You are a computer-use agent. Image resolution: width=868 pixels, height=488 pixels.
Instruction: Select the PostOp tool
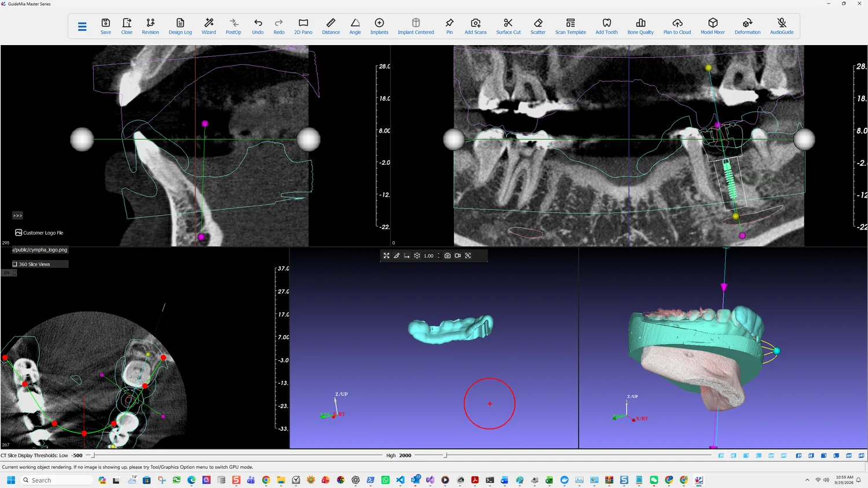click(x=233, y=26)
